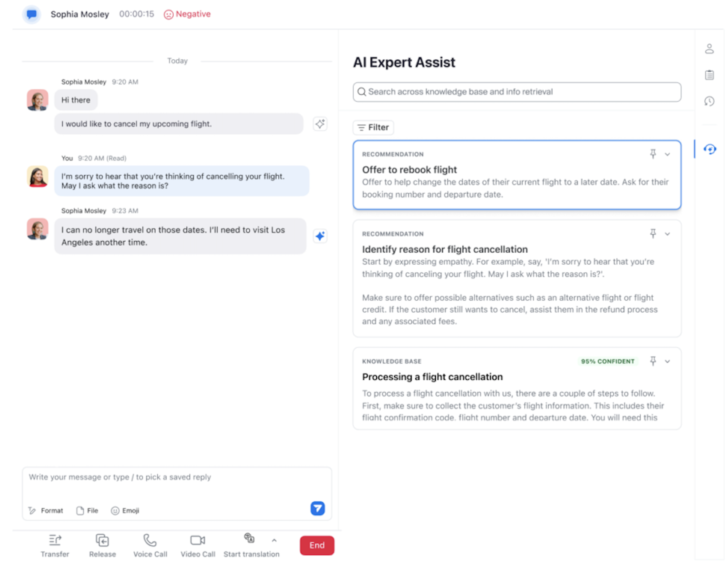End the chat engagement

(x=317, y=545)
